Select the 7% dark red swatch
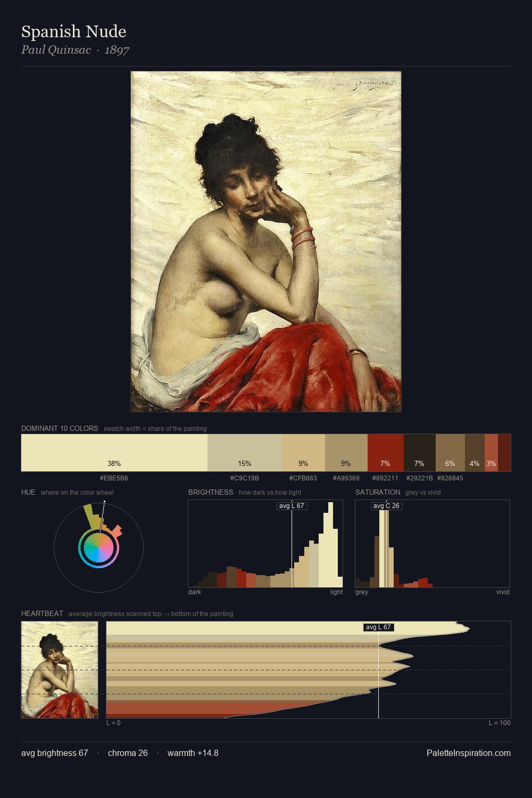The height and width of the screenshot is (798, 532). coord(386,453)
